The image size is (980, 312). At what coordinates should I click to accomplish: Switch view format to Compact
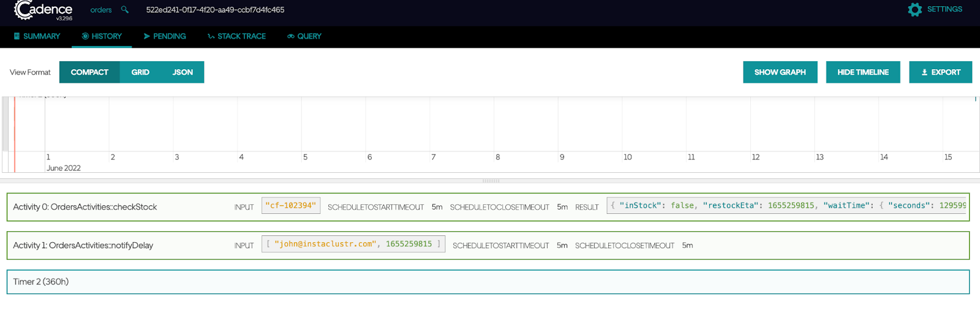[x=89, y=72]
